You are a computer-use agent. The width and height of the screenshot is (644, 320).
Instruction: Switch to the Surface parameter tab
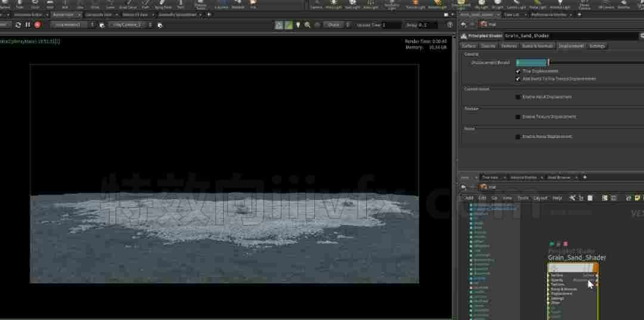[x=469, y=45]
